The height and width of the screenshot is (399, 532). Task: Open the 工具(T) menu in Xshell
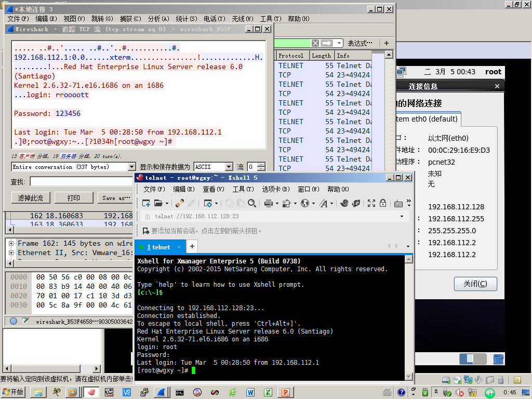(242, 189)
